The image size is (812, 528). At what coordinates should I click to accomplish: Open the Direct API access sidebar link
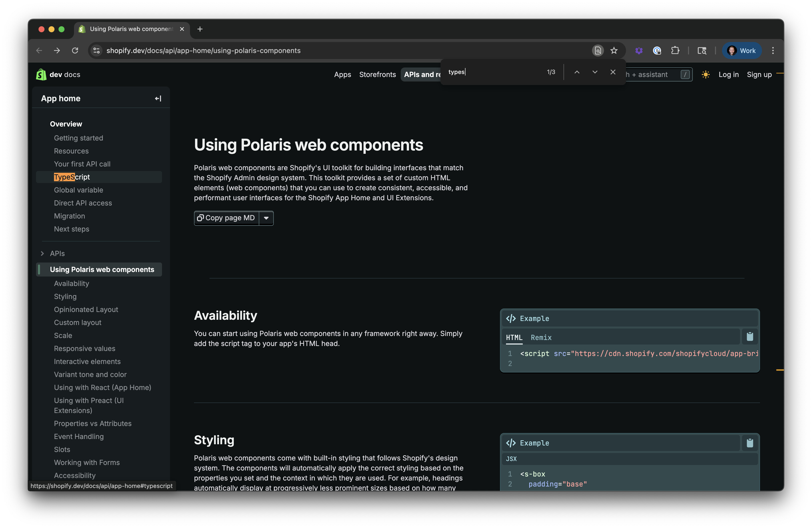83,203
